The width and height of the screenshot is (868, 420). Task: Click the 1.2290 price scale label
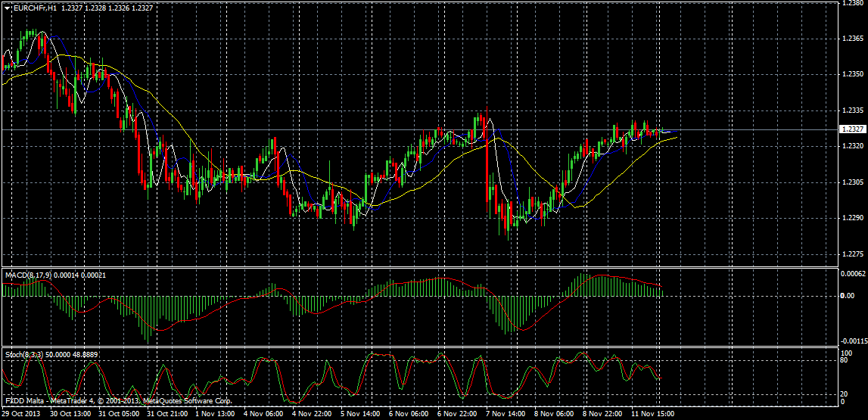pyautogui.click(x=851, y=219)
